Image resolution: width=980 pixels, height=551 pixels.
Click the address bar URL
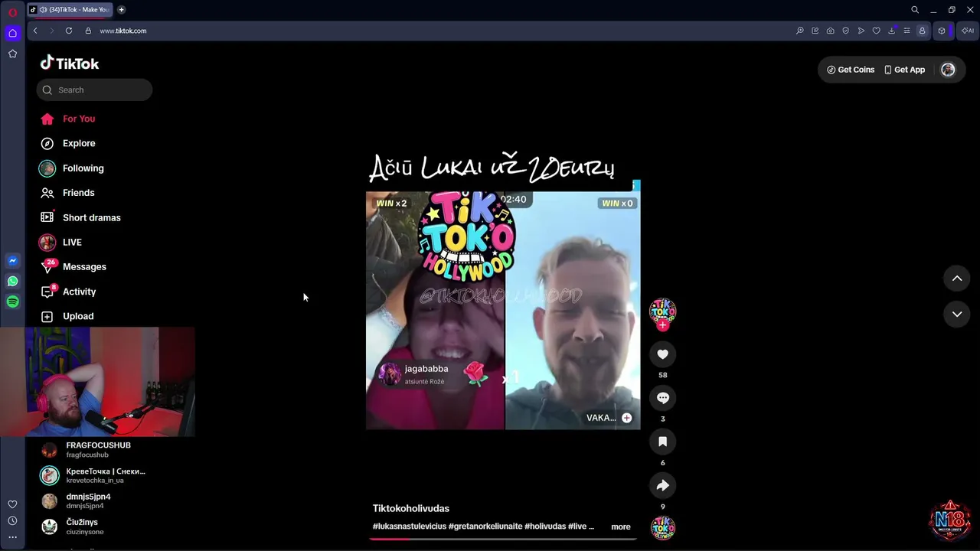point(122,31)
